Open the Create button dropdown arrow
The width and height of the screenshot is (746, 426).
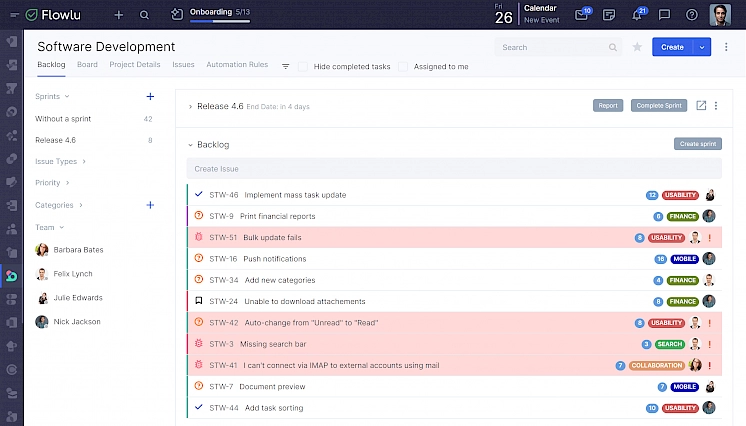[x=702, y=47]
